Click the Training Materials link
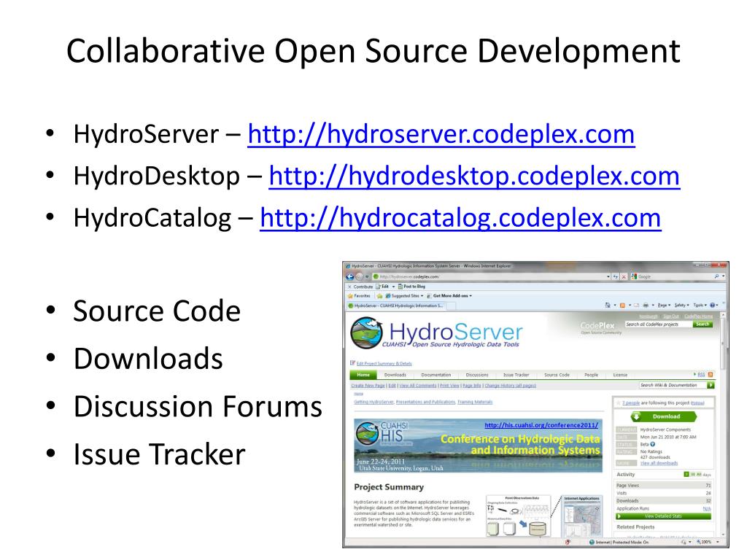Viewport: 747px width, 560px height. [475, 402]
